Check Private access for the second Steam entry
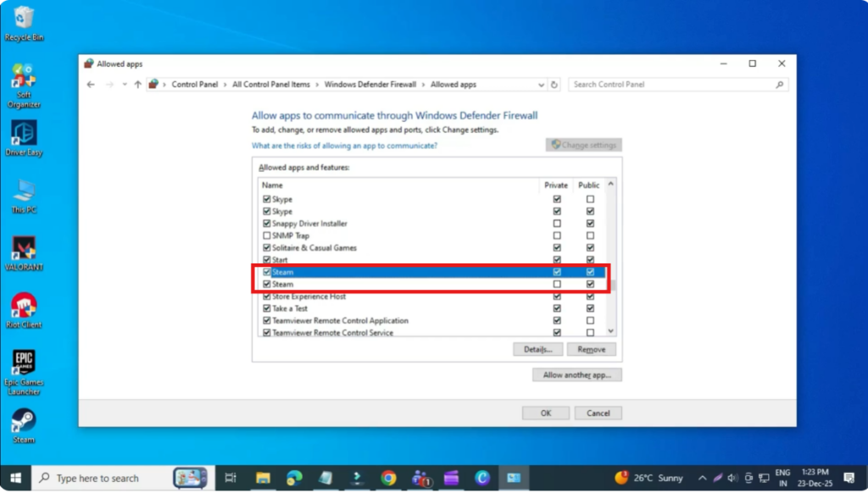The width and height of the screenshot is (868, 493). pos(557,284)
